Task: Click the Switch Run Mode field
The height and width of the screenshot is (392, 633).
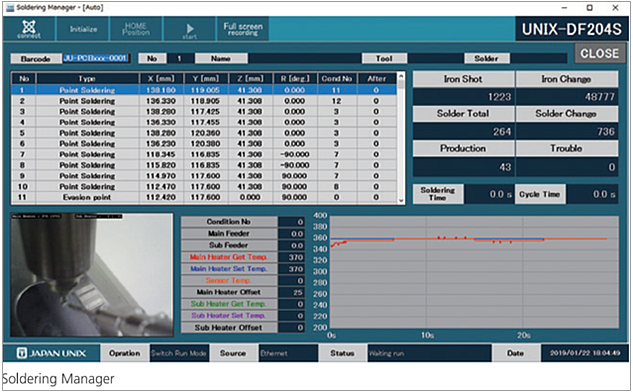Action: [179, 353]
